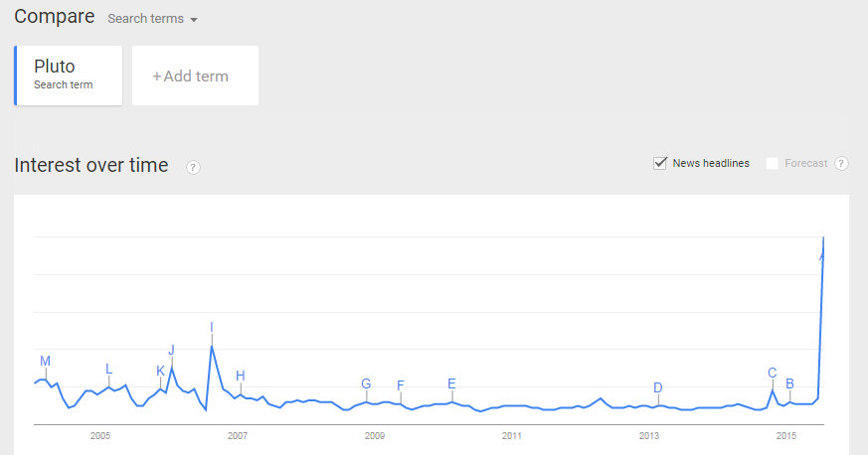Viewport: 868px width, 455px height.
Task: Click headline marker J on the graph
Action: pyautogui.click(x=172, y=350)
